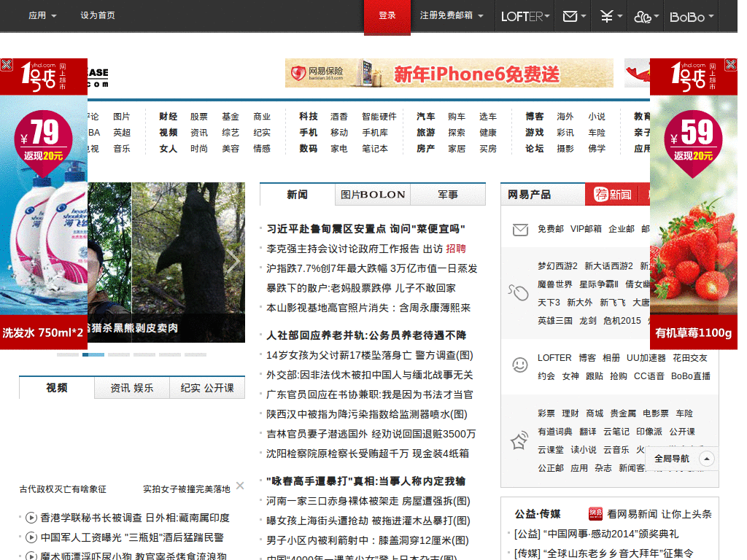Open headline 人社部回应养老并轨
Screen dimensions: 747x560
366,335
